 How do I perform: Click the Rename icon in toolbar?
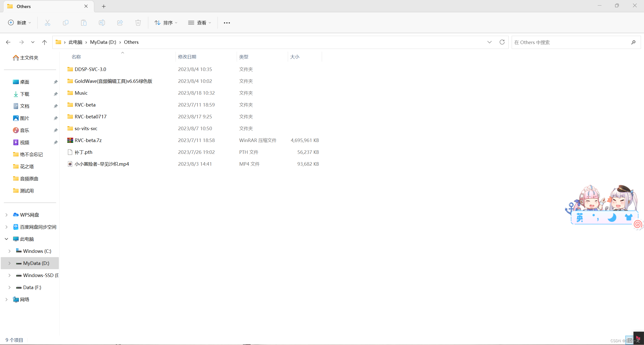click(102, 23)
